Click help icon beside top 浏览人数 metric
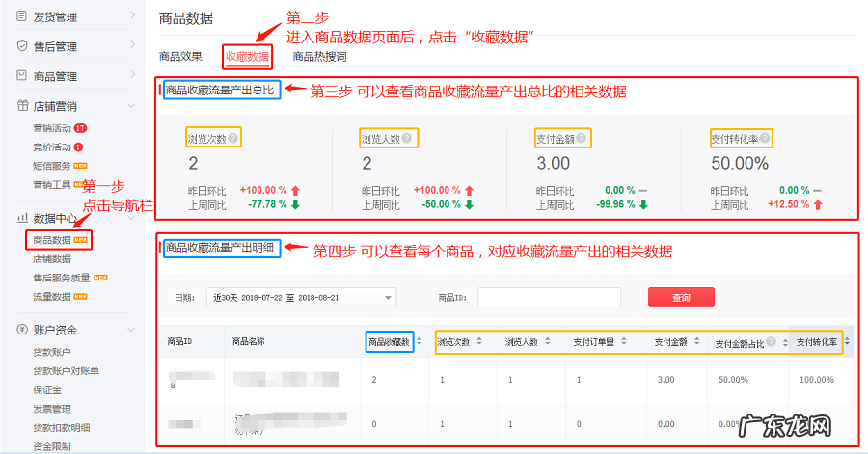 [407, 138]
